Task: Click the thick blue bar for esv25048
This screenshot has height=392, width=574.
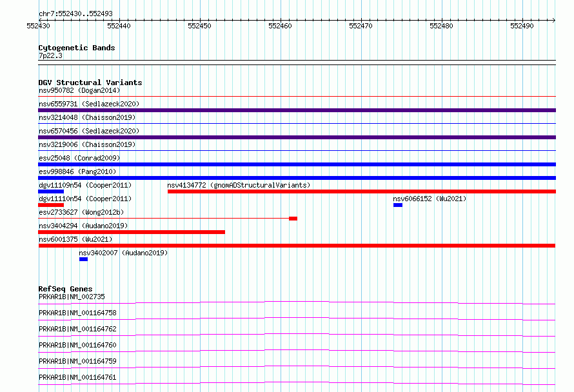Action: (x=297, y=164)
